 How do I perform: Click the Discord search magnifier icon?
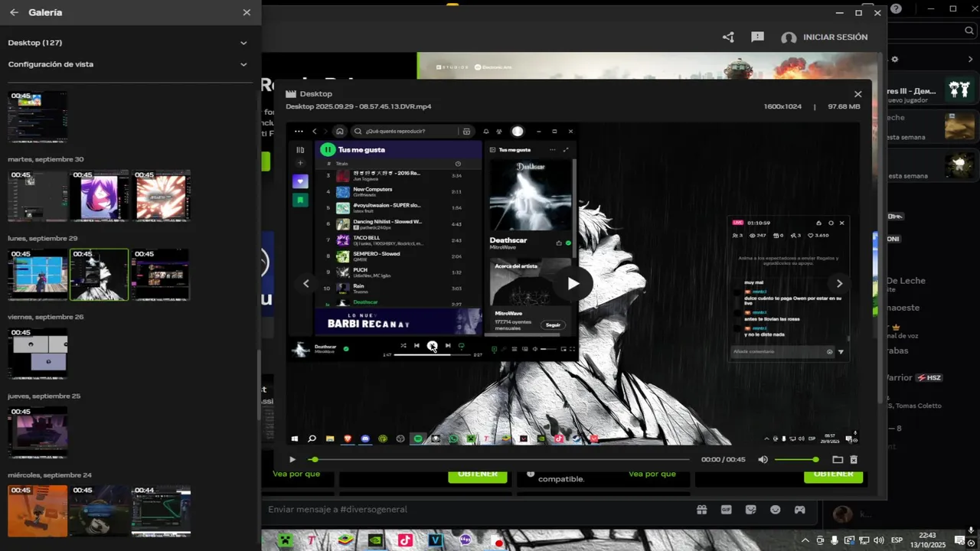(968, 31)
